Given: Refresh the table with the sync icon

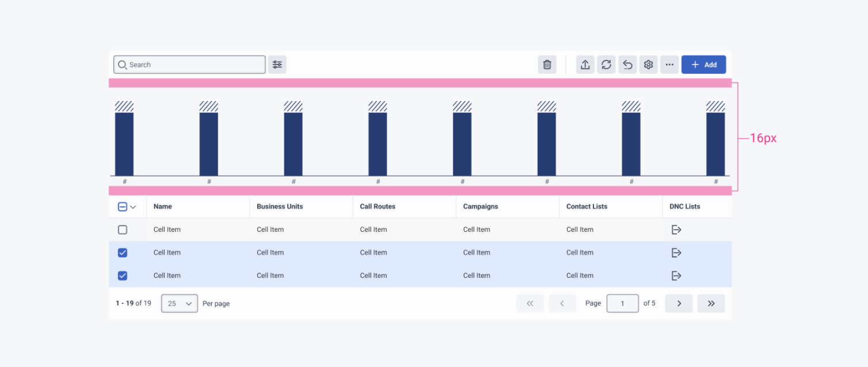Looking at the screenshot, I should click(x=606, y=64).
